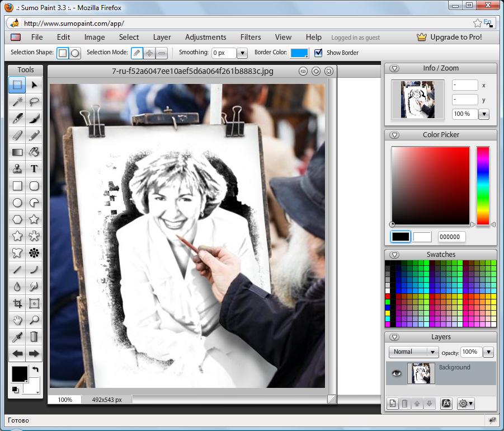The width and height of the screenshot is (504, 431).
Task: Open the Edit menu
Action: 63,38
